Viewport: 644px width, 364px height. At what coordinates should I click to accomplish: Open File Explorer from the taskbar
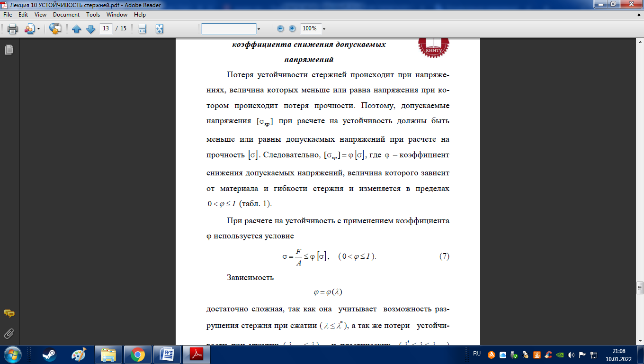click(108, 355)
